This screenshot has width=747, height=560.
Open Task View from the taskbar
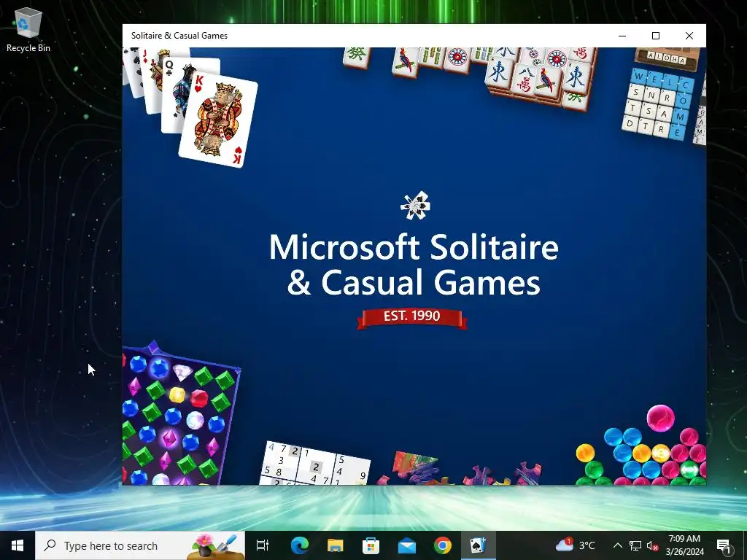[x=263, y=545]
